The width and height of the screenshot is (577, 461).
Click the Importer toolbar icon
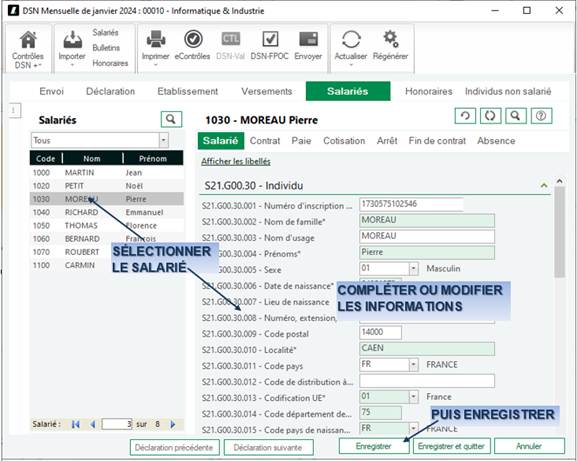pyautogui.click(x=72, y=40)
